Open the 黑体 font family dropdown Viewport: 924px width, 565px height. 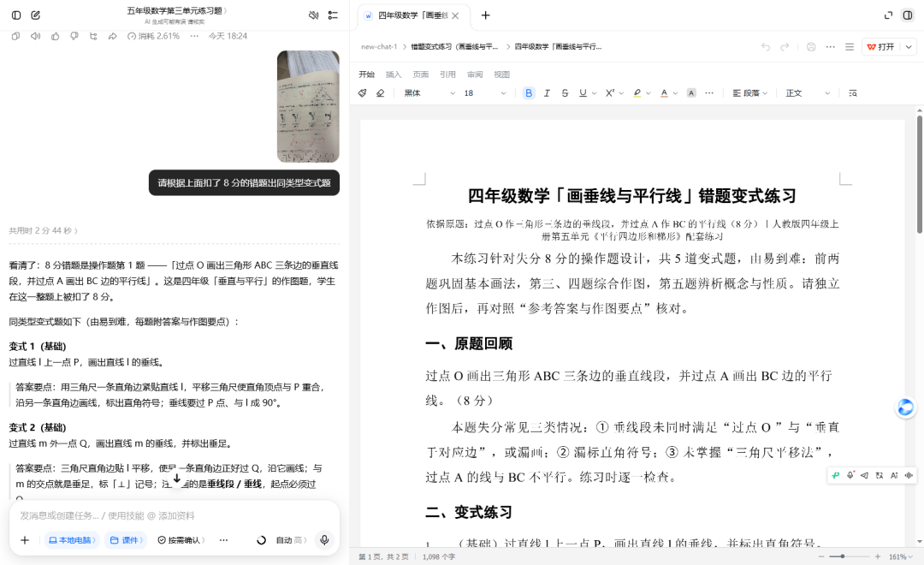pos(429,93)
